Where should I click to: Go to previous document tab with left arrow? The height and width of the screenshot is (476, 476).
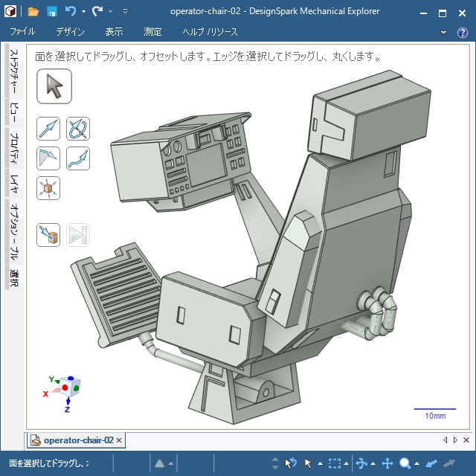pos(446,440)
